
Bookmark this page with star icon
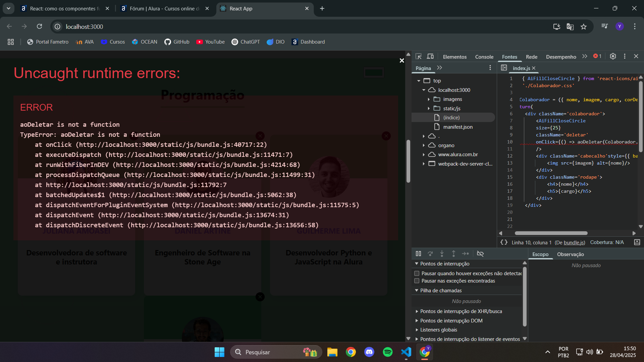click(584, 26)
